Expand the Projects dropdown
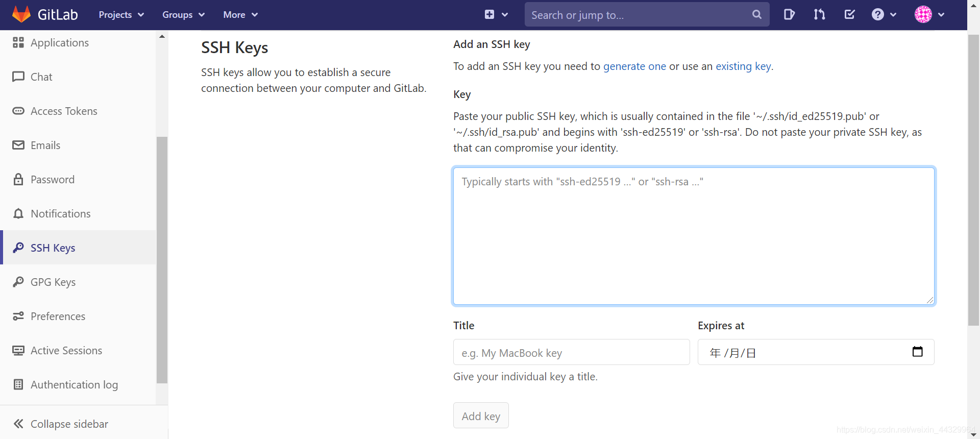Screen dimensions: 980x439 [x=121, y=15]
